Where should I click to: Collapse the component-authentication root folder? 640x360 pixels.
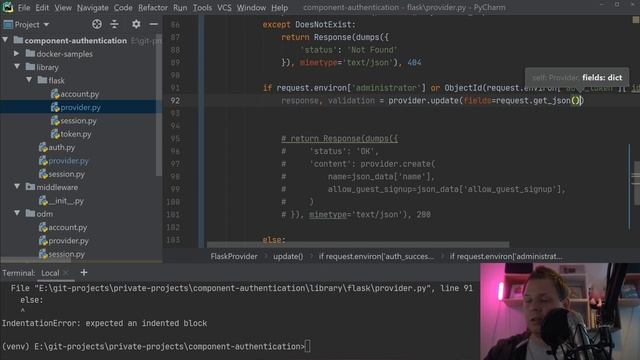(5, 40)
